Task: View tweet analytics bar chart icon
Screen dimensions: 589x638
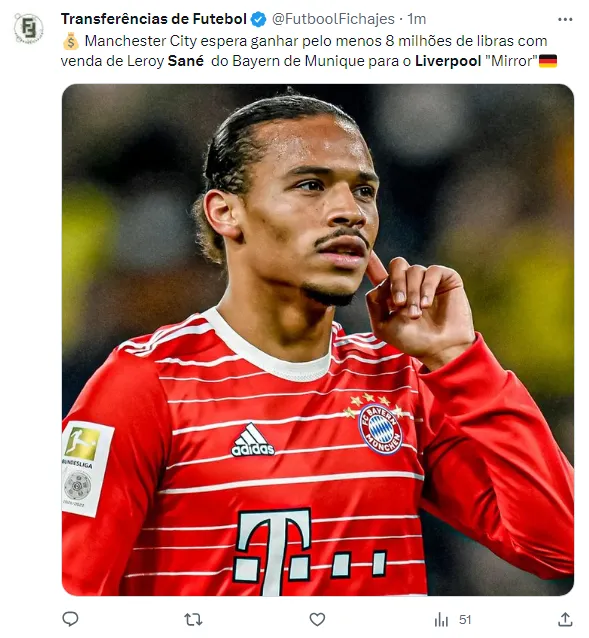Action: 441,620
